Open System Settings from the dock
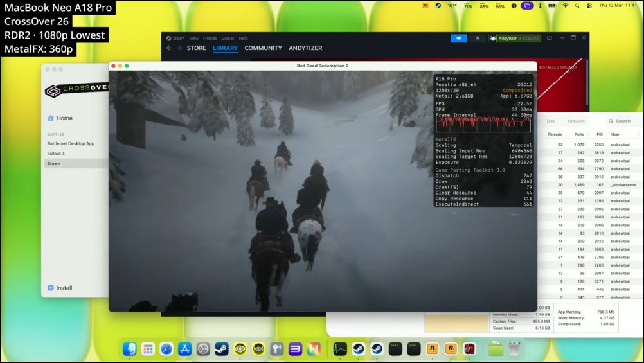644x363 pixels. coord(203,349)
